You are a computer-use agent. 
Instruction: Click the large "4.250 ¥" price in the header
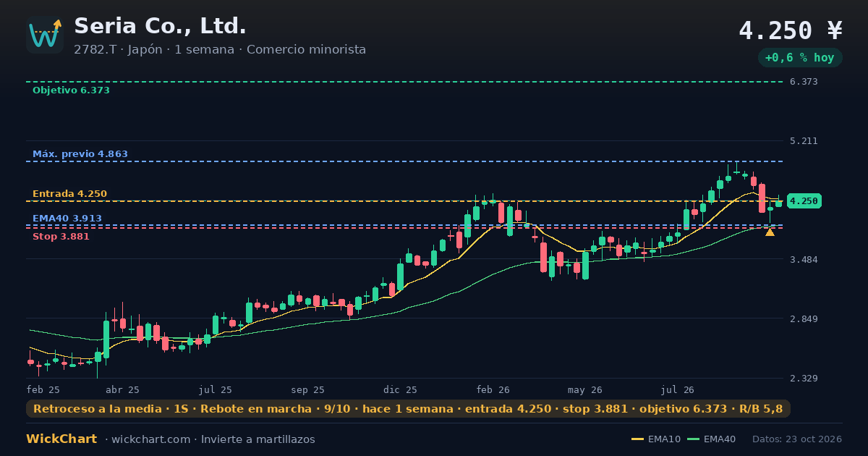791,30
